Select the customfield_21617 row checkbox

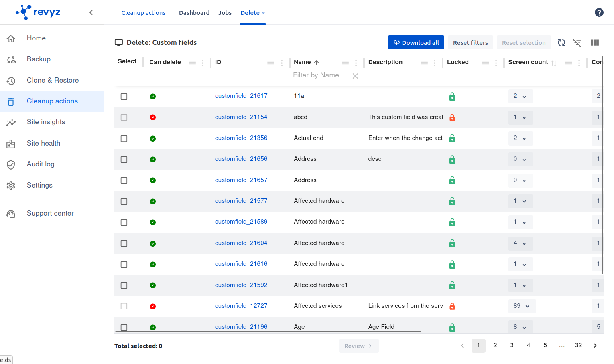tap(124, 97)
